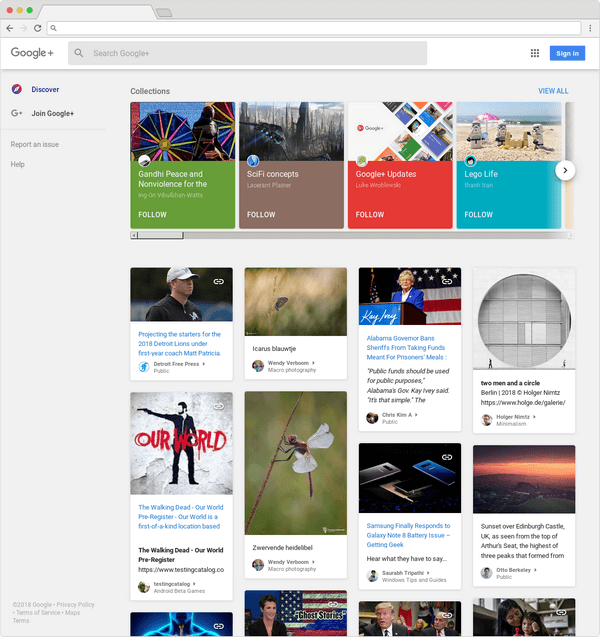Click 'Windows Tips and Guides' collection label
This screenshot has width=600, height=637.
point(414,580)
